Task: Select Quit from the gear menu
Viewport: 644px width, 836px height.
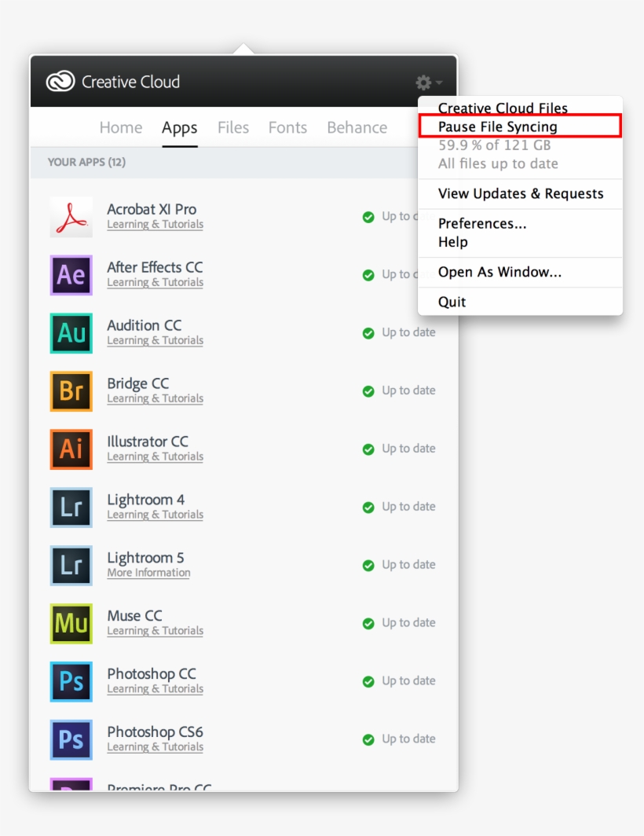Action: pyautogui.click(x=452, y=301)
